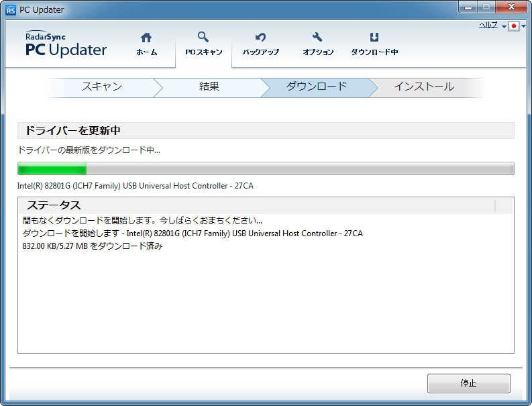Image resolution: width=532 pixels, height=406 pixels.
Task: Go to the スキャン step
Action: 101,88
